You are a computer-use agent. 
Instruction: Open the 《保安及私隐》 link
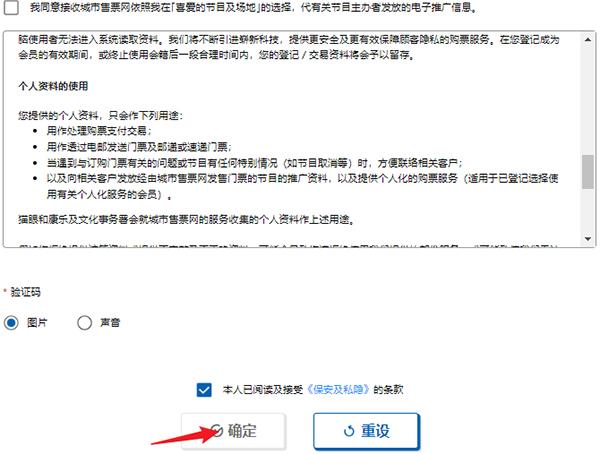click(x=338, y=390)
